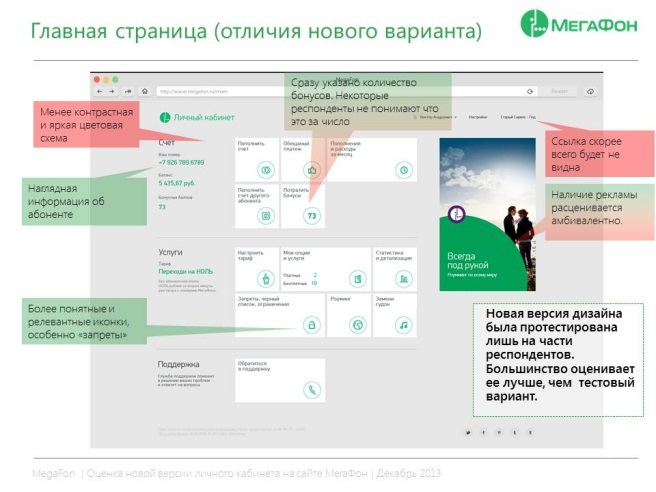Click the cloud download icon in browser toolbar
Screen dimensions: 656x492
(590, 91)
